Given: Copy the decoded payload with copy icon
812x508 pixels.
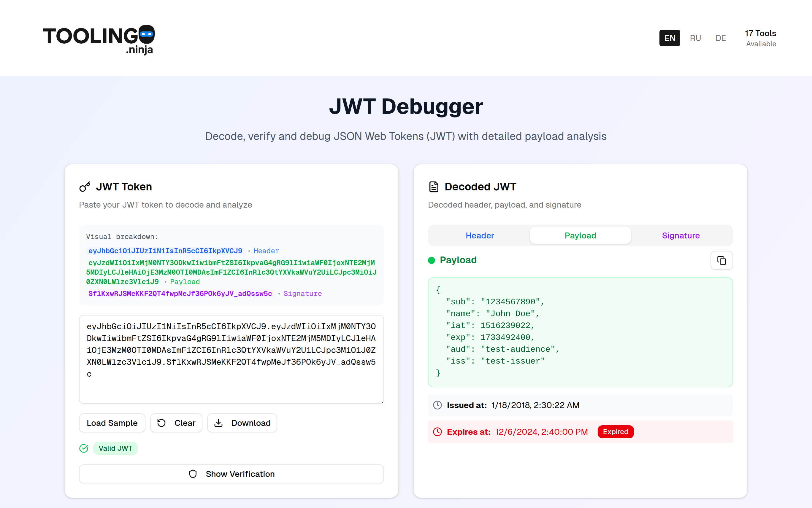Looking at the screenshot, I should click(721, 260).
